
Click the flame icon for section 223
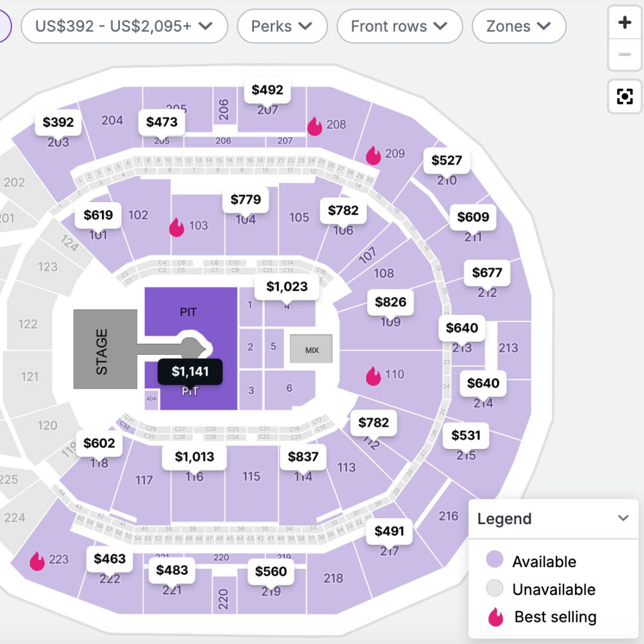pos(37,561)
